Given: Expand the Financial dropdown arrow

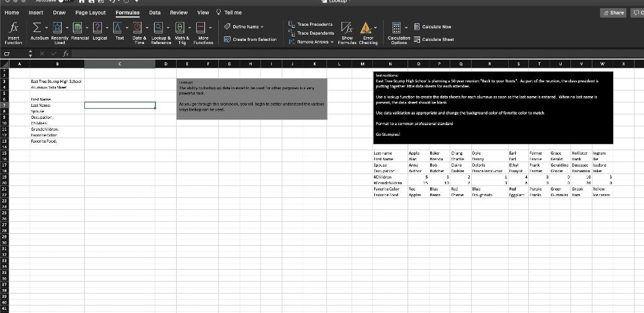Looking at the screenshot, I should click(87, 28).
